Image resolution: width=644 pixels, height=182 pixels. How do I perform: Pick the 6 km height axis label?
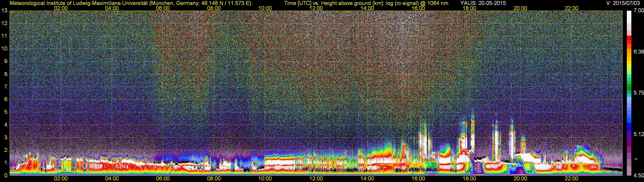tap(6, 100)
